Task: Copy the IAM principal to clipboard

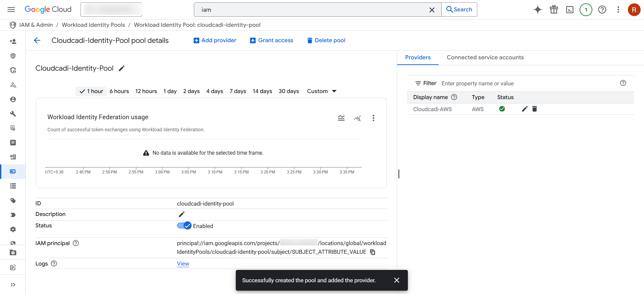Action: [x=373, y=252]
